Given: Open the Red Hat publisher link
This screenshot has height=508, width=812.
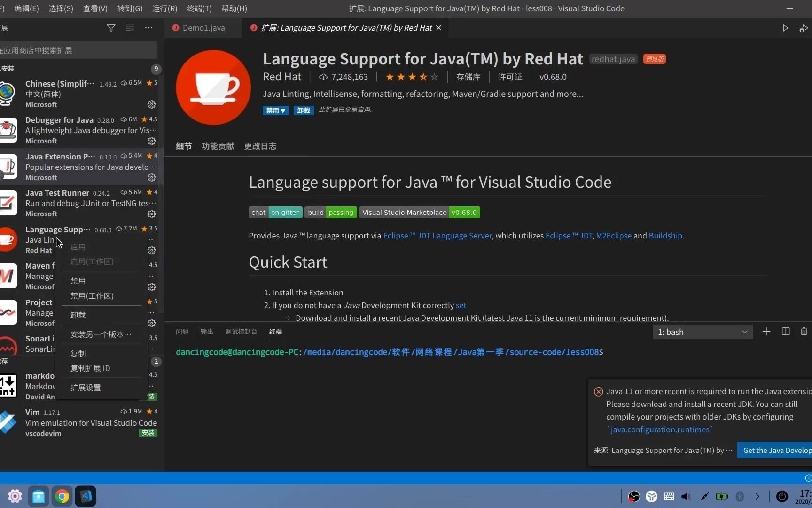Looking at the screenshot, I should [x=282, y=77].
